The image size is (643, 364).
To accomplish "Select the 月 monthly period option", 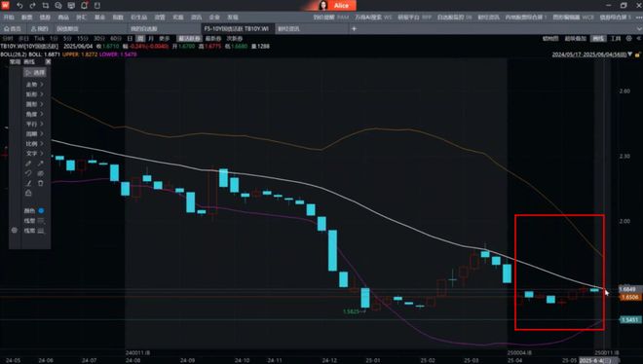I will pyautogui.click(x=151, y=39).
